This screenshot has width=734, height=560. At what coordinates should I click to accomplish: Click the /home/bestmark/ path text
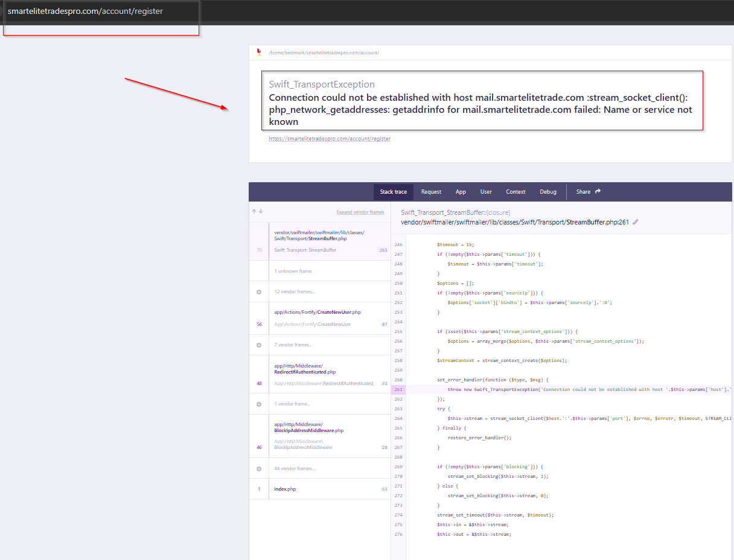pos(324,53)
